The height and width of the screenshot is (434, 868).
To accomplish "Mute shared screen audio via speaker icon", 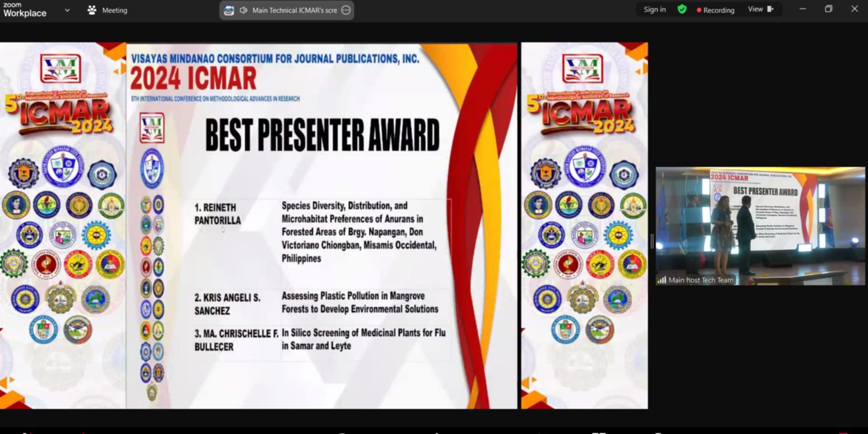I will click(244, 10).
